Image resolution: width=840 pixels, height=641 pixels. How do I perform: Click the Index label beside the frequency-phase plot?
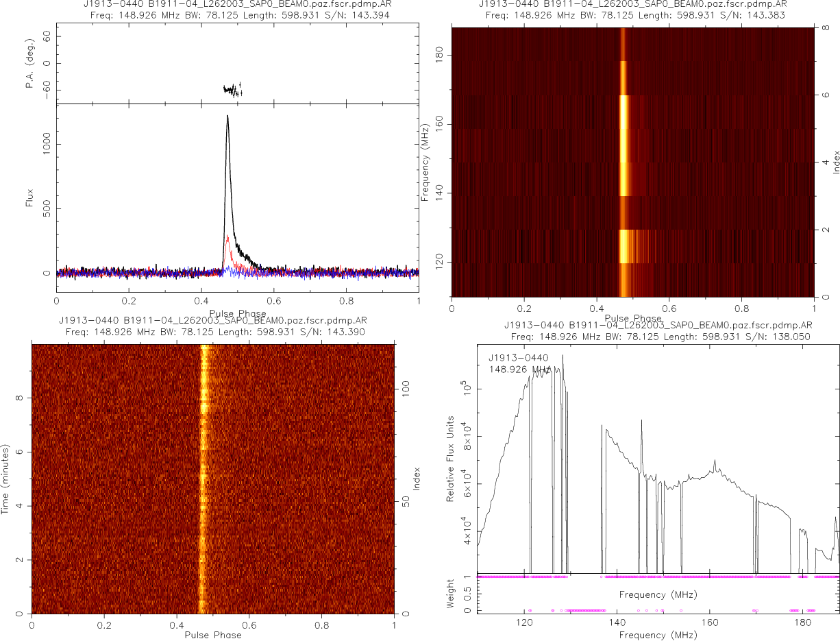837,162
